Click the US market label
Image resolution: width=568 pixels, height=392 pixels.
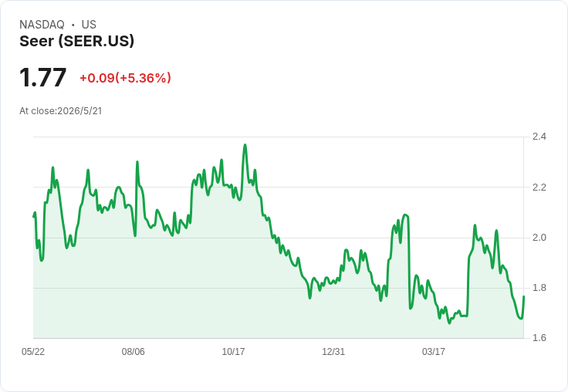coord(89,25)
